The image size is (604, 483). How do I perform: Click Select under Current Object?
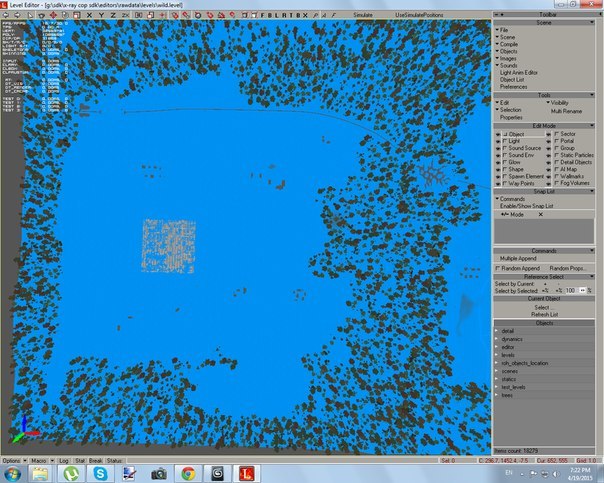pyautogui.click(x=542, y=307)
